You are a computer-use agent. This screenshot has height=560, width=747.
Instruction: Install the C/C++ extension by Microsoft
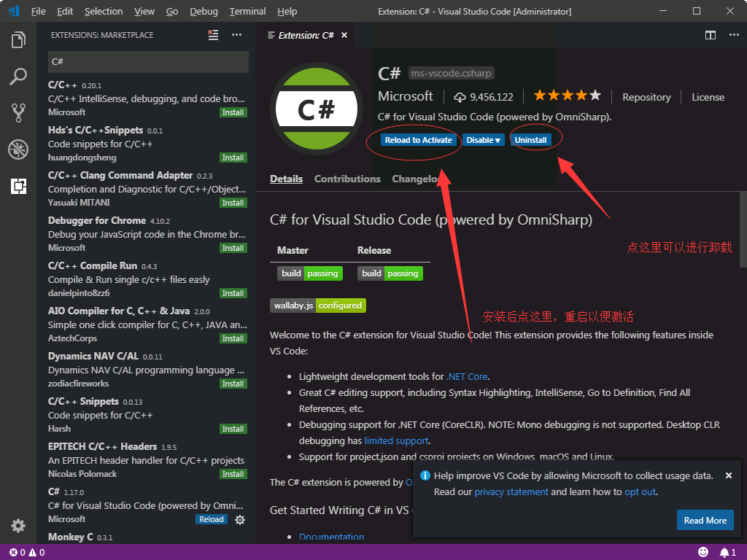pyautogui.click(x=233, y=112)
